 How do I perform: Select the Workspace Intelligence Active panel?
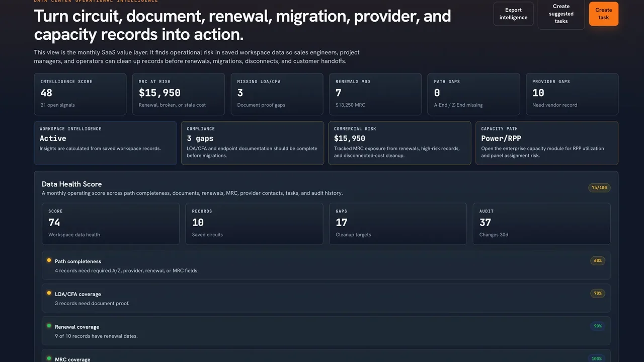[x=106, y=143]
